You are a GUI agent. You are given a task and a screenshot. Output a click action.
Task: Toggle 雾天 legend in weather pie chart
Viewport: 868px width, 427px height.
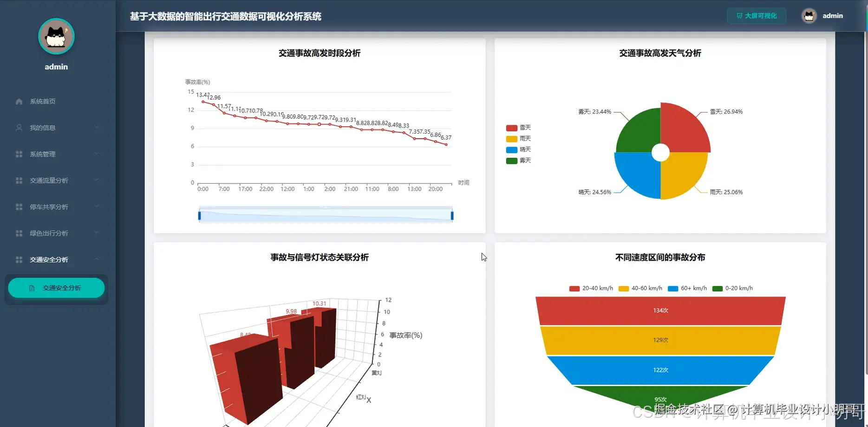[519, 161]
